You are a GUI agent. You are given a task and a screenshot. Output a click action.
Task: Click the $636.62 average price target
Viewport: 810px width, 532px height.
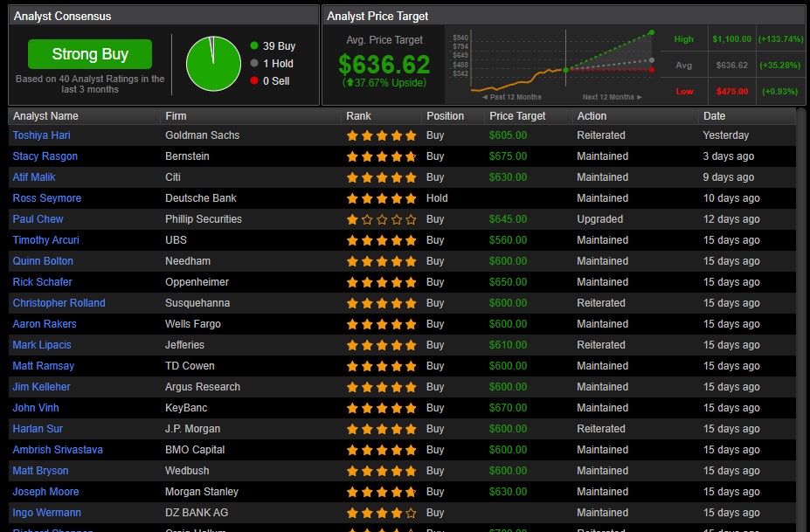(x=384, y=65)
